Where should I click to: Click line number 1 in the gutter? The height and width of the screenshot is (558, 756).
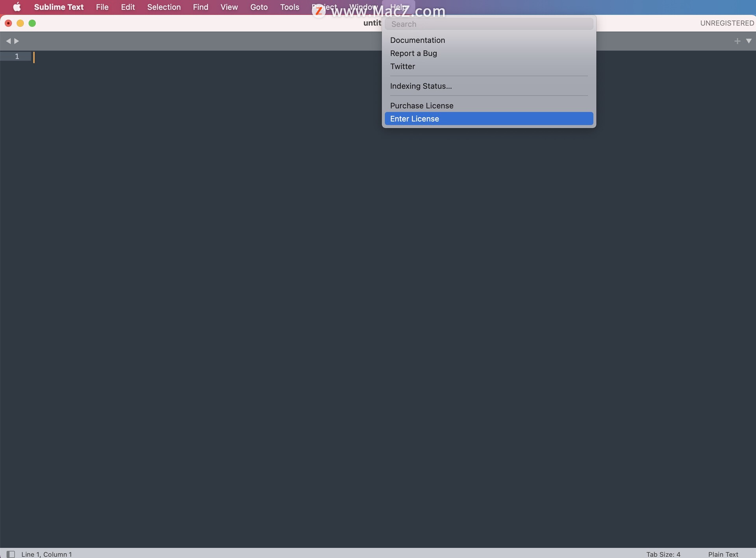pyautogui.click(x=17, y=56)
